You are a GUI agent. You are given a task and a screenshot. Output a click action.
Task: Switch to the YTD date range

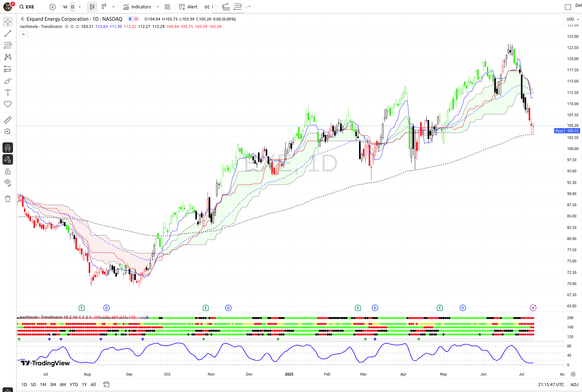pos(73,385)
